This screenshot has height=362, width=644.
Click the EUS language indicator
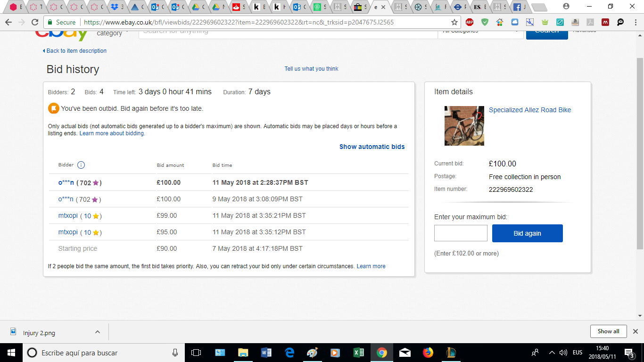pyautogui.click(x=578, y=353)
